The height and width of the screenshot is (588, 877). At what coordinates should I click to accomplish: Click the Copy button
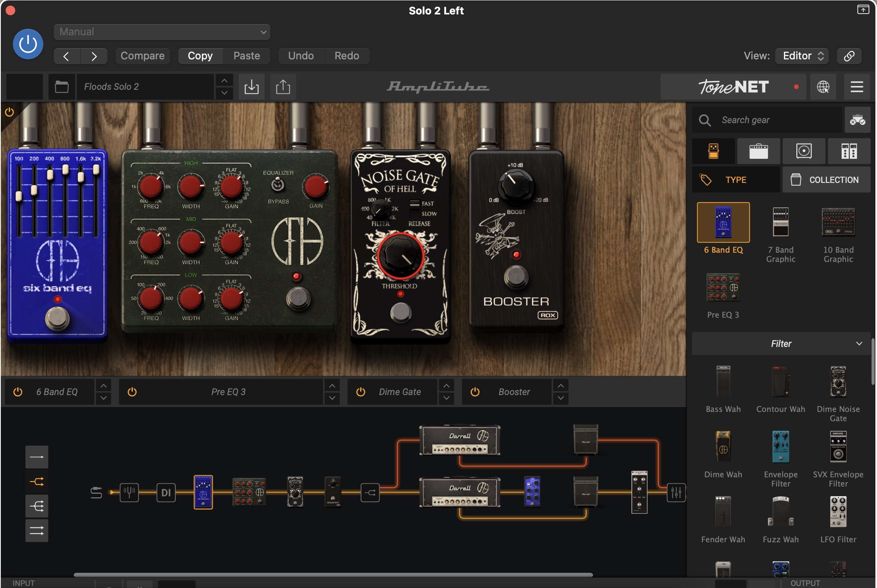pyautogui.click(x=200, y=56)
